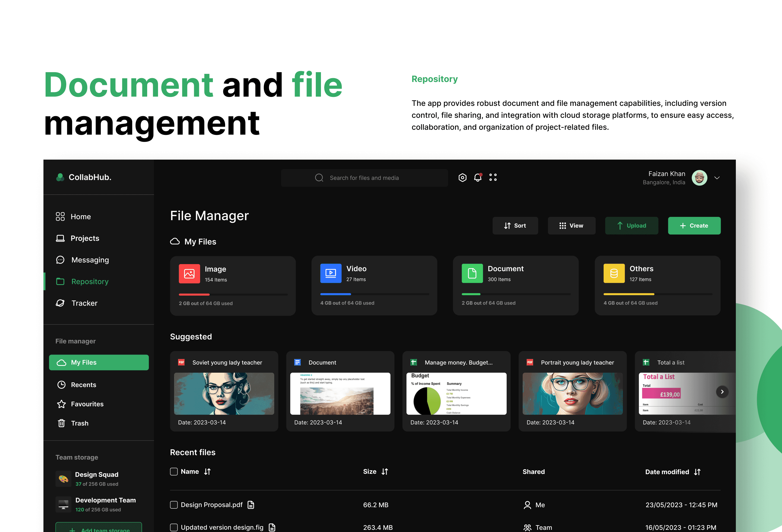Click the sort arrows next to Size

385,472
